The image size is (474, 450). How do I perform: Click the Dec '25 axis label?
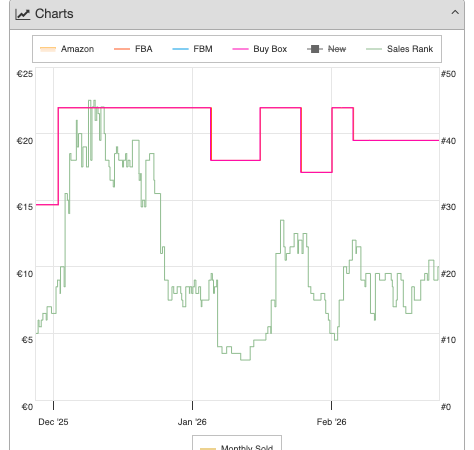coord(53,422)
